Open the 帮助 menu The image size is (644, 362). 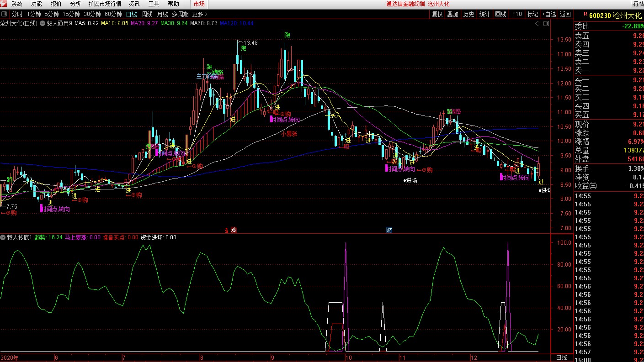173,4
